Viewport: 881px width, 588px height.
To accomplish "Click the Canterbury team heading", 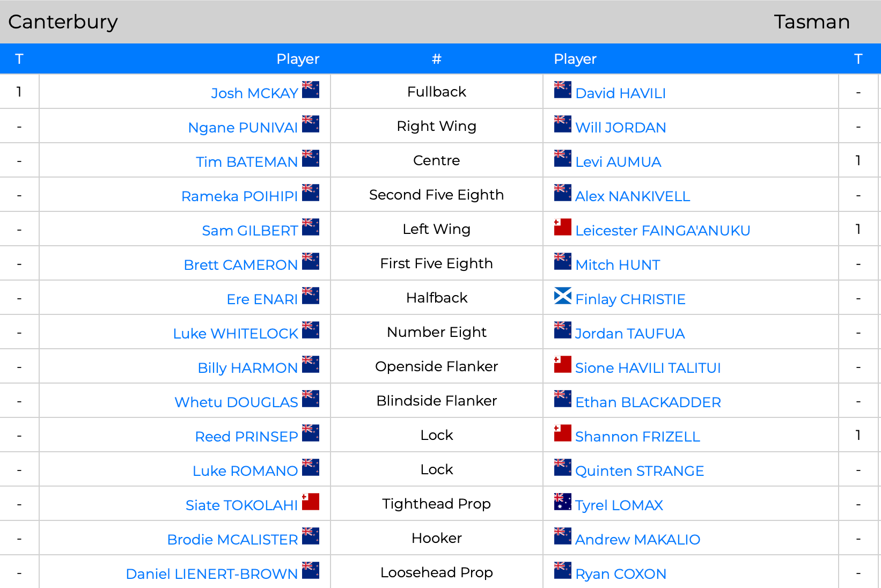I will point(63,22).
